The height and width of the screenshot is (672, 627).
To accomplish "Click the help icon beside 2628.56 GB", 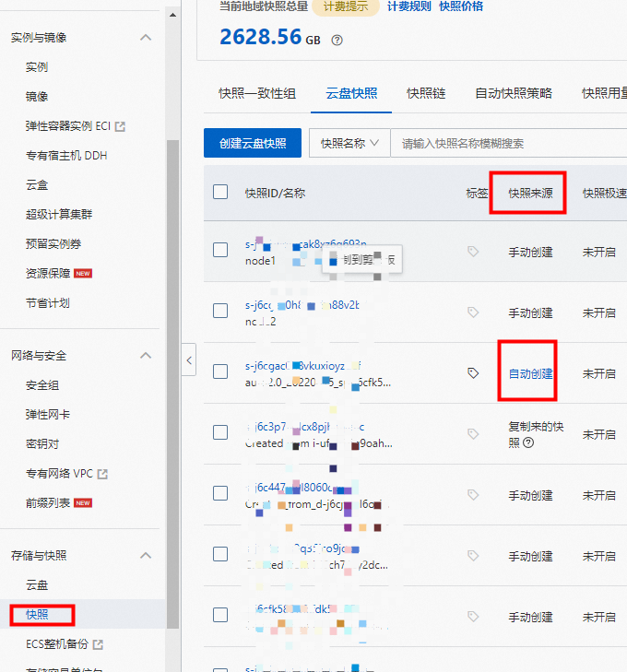I will point(337,40).
